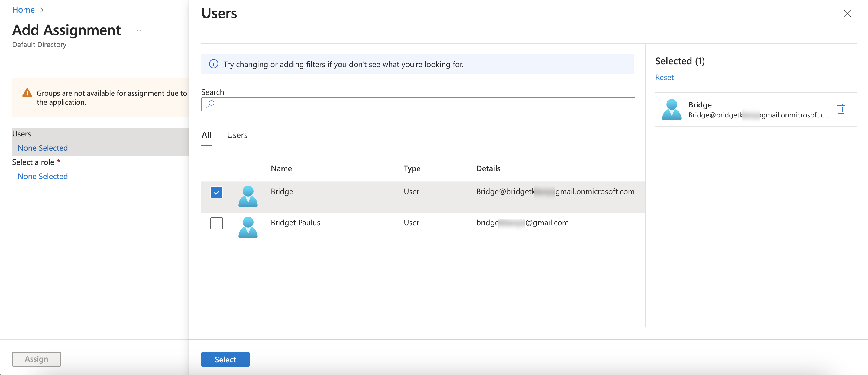Screen dimensions: 868x375
Task: Switch to the Users tab
Action: click(237, 134)
